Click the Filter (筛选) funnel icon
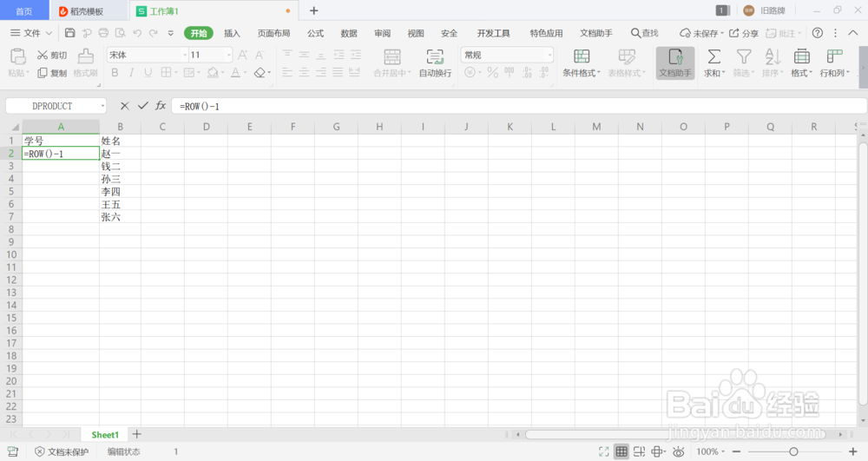The height and width of the screenshot is (461, 868). pyautogui.click(x=744, y=56)
